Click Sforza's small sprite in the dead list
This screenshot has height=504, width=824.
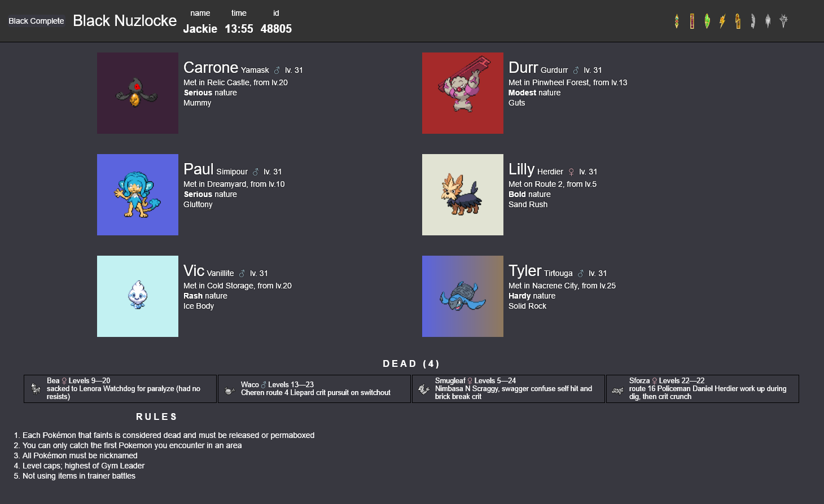pyautogui.click(x=618, y=391)
